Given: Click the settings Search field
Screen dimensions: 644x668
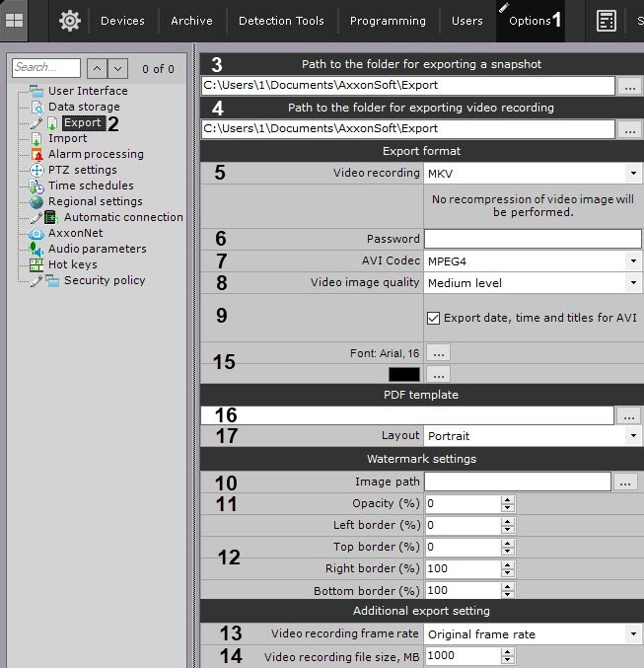Looking at the screenshot, I should (46, 68).
